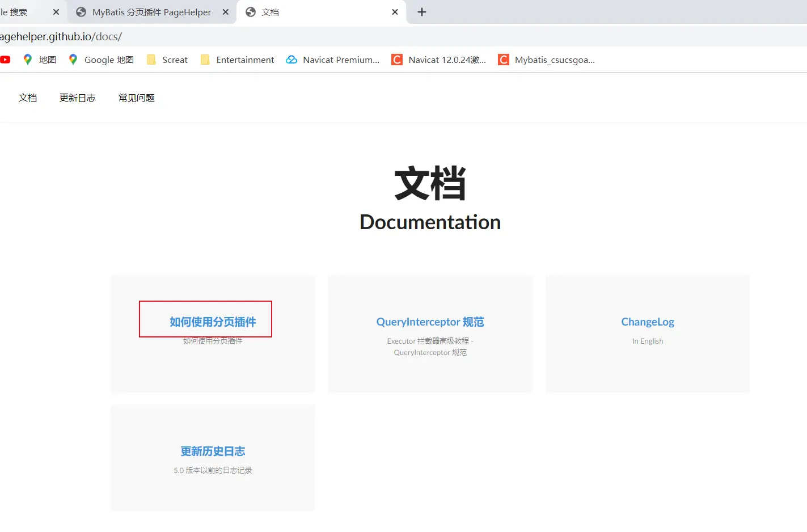Viewport: 807px width, 532px height.
Task: Click the globe icon on 文档 tab
Action: coord(250,12)
